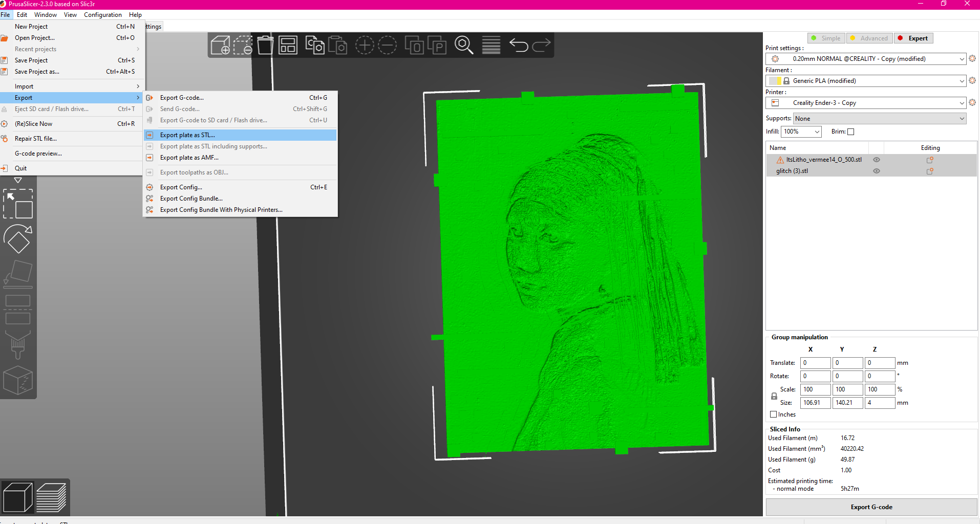Click the Paste toolbar icon

point(337,45)
